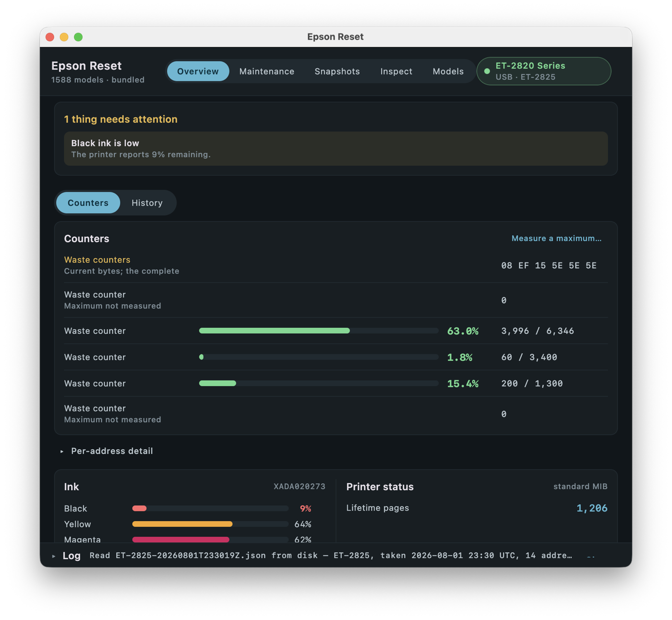Click the "Counters" section heading
Viewport: 672px width, 620px height.
coord(87,238)
